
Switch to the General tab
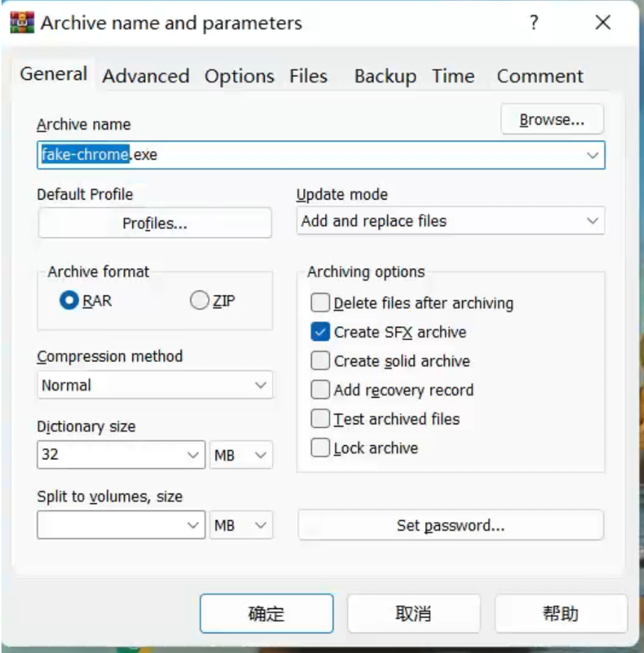tap(53, 74)
